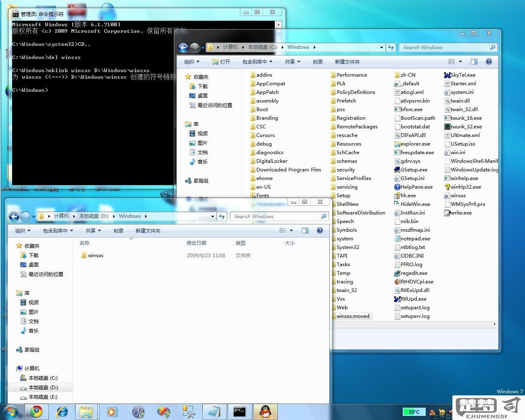Viewport: 525px width, 420px height.
Task: Open Windows Explorer from the taskbar
Action: [x=86, y=412]
